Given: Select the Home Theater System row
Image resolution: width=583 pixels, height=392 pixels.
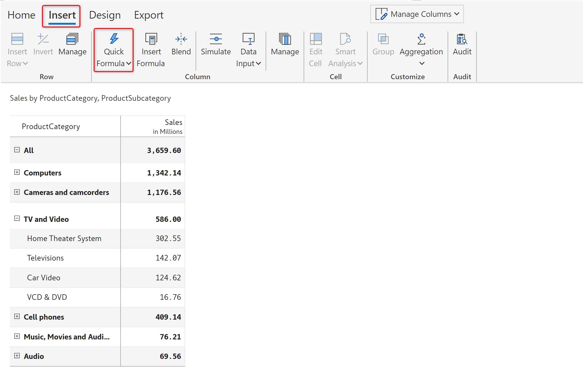Looking at the screenshot, I should click(64, 238).
